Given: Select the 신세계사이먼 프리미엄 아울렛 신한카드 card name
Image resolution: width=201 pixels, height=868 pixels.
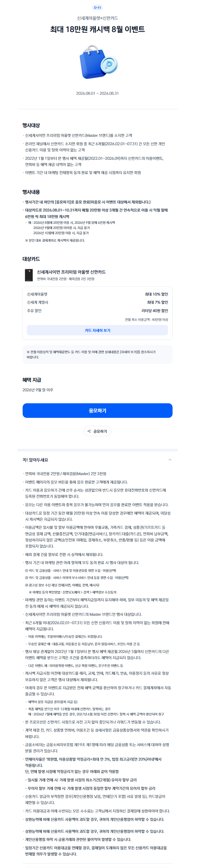Looking at the screenshot, I should tap(71, 272).
